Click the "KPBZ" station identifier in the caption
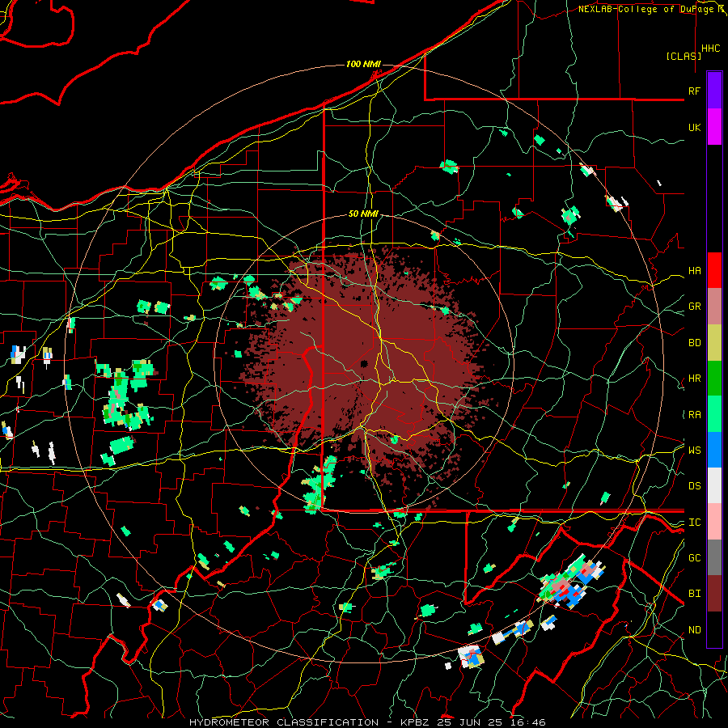This screenshot has width=728, height=728. click(415, 722)
